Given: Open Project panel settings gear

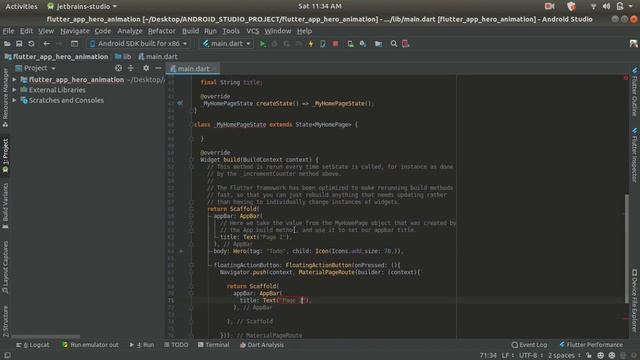Looking at the screenshot, I should pos(146,68).
